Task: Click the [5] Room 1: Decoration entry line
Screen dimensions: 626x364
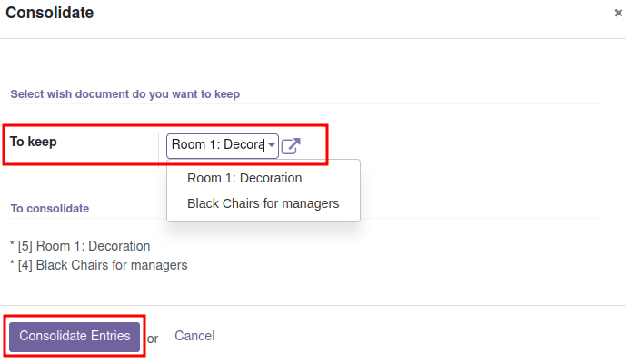Action: click(80, 246)
